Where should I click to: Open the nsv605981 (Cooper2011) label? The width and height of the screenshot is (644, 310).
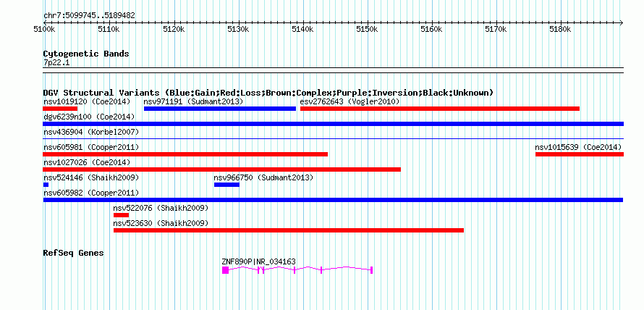91,147
